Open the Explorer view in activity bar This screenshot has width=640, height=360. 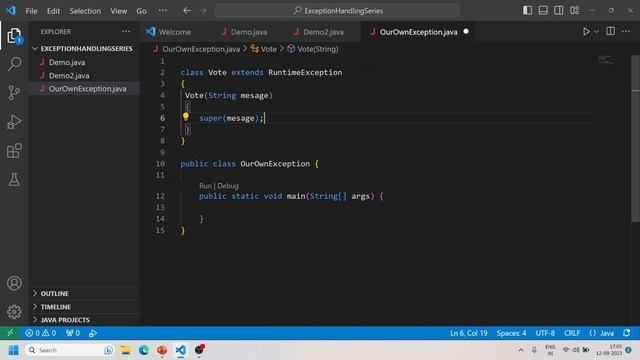click(14, 36)
